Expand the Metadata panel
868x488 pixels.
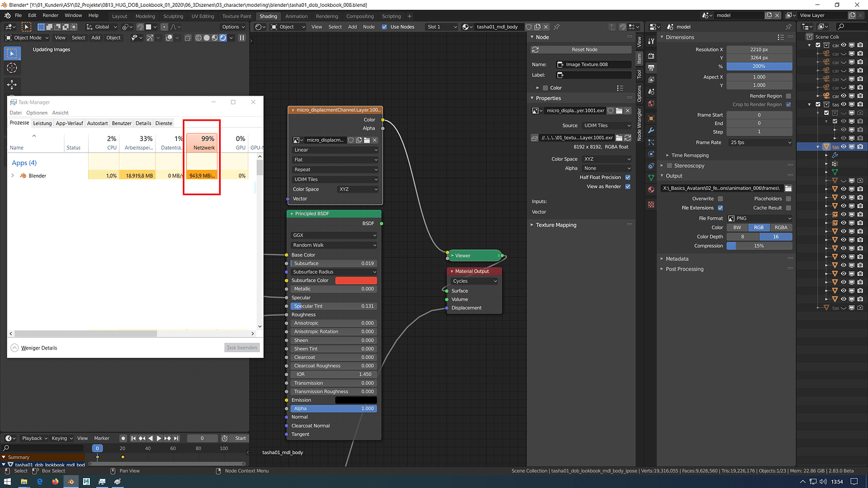[677, 258]
